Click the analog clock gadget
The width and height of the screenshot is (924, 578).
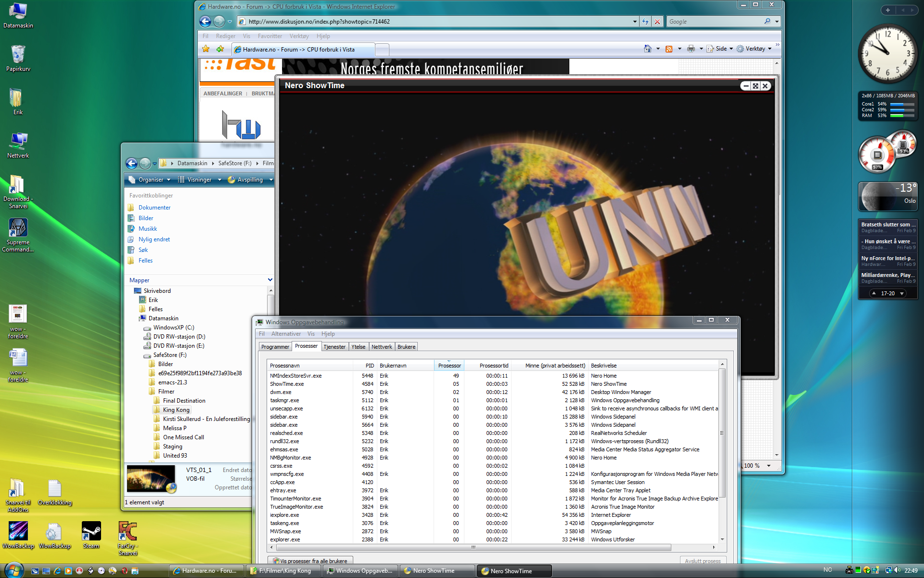(x=887, y=53)
